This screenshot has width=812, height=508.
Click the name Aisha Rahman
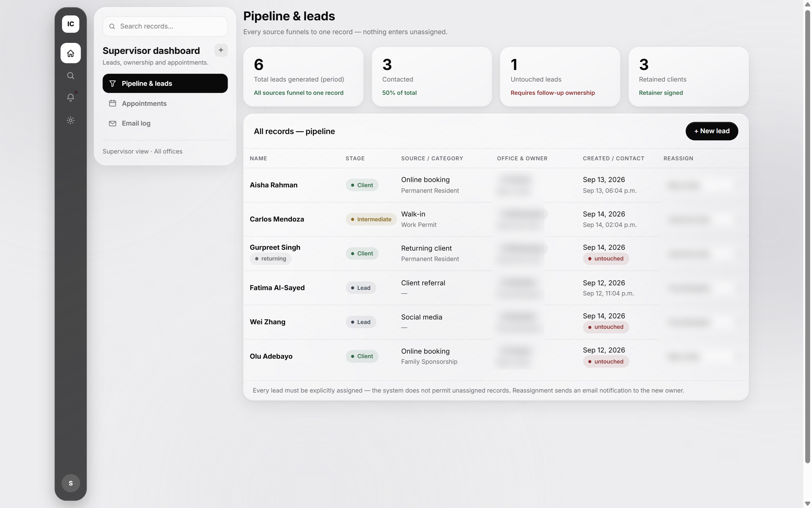[273, 185]
